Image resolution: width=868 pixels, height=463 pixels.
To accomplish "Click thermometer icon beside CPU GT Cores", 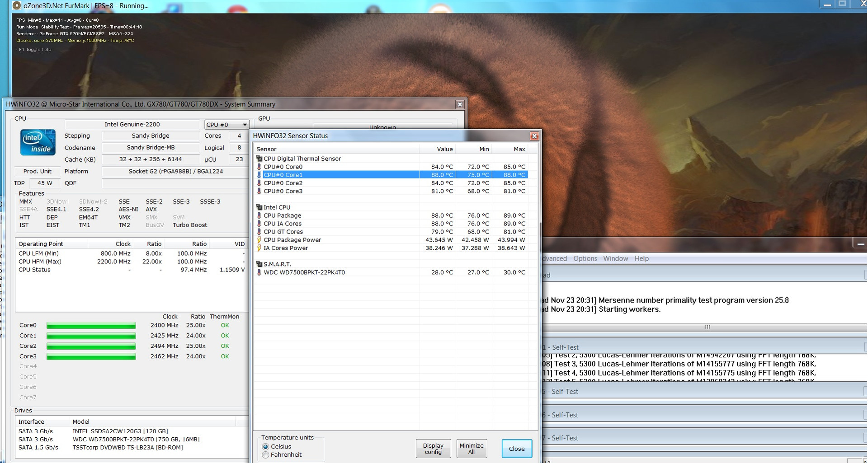I will pos(259,232).
